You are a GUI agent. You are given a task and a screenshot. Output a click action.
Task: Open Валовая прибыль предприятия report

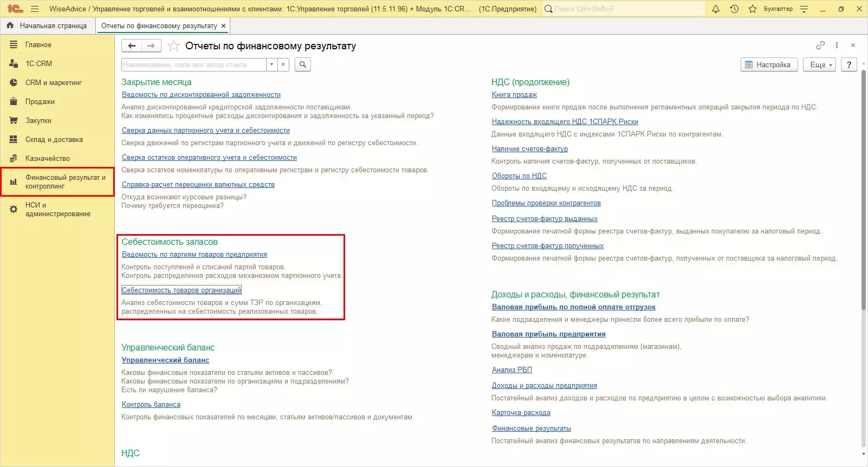coord(549,334)
